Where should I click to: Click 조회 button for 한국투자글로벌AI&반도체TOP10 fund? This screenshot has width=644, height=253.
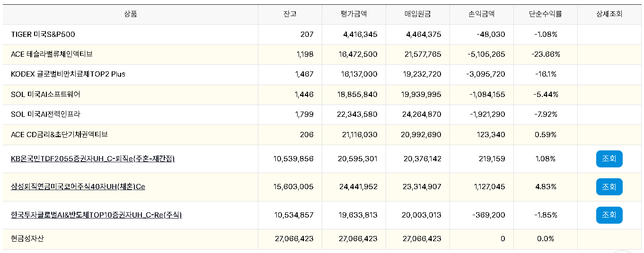pos(609,215)
